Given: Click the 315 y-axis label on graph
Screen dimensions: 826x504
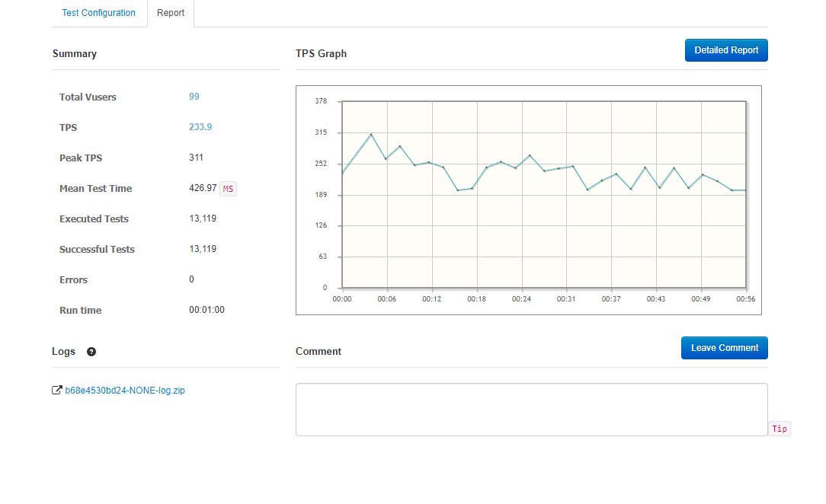Looking at the screenshot, I should point(321,132).
